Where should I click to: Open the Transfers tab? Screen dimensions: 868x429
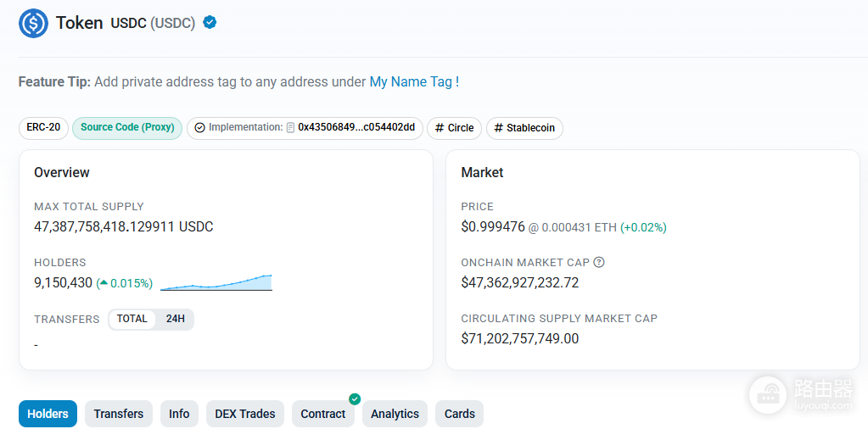[x=119, y=414]
